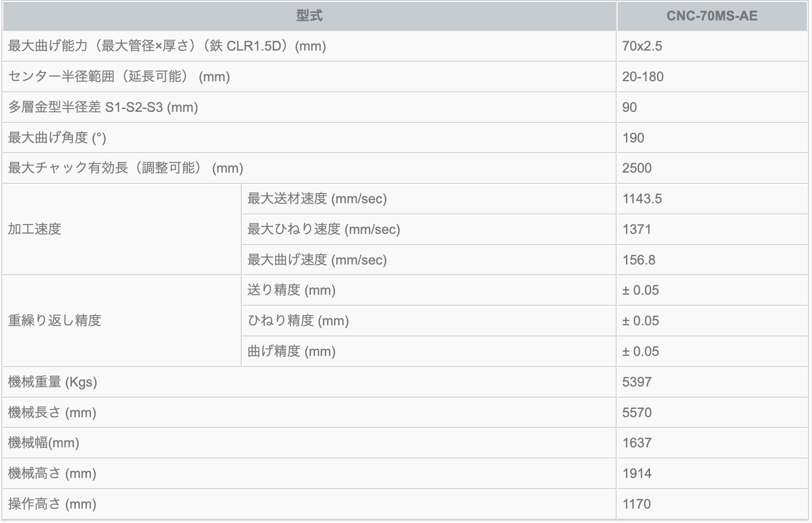Click the CNC-70MS-AE model header
The width and height of the screenshot is (812, 523).
click(712, 16)
